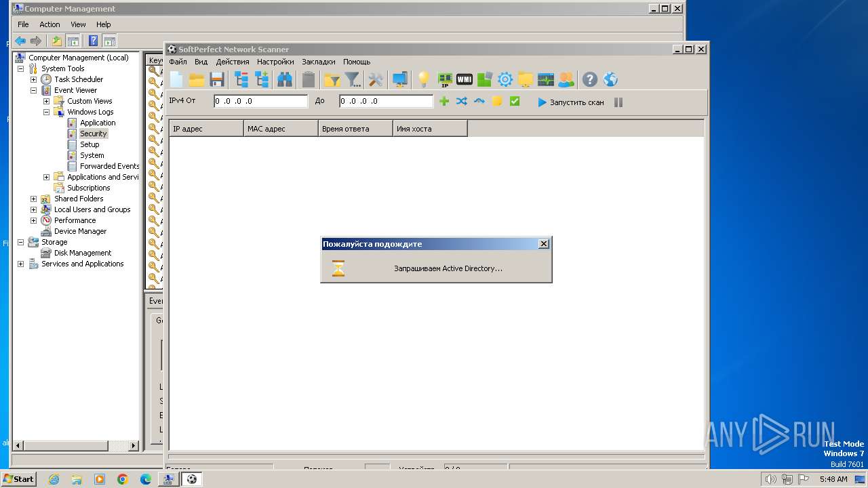Close the Пожалуйста подождите dialog
The height and width of the screenshot is (488, 868).
pyautogui.click(x=543, y=244)
